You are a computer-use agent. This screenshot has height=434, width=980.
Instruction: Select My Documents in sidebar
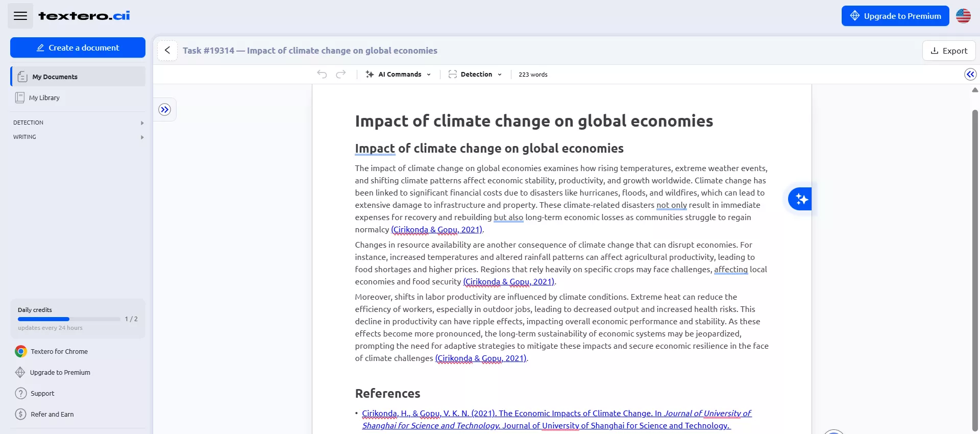[x=78, y=77]
